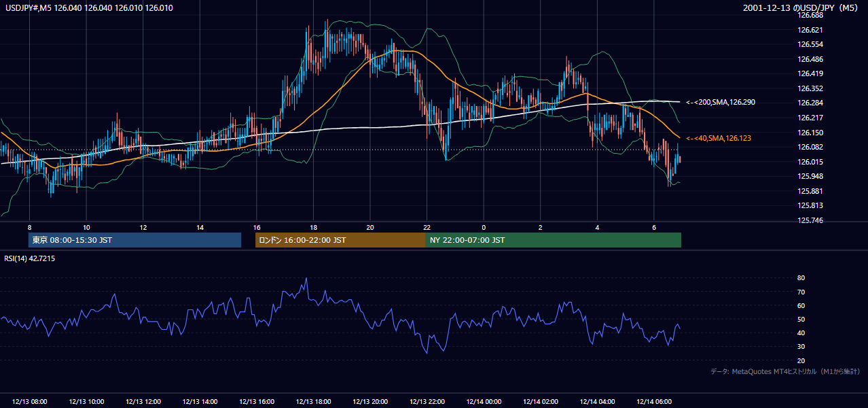Click RSI scale value 40
Screen dimensions: 868x408
tap(801, 333)
